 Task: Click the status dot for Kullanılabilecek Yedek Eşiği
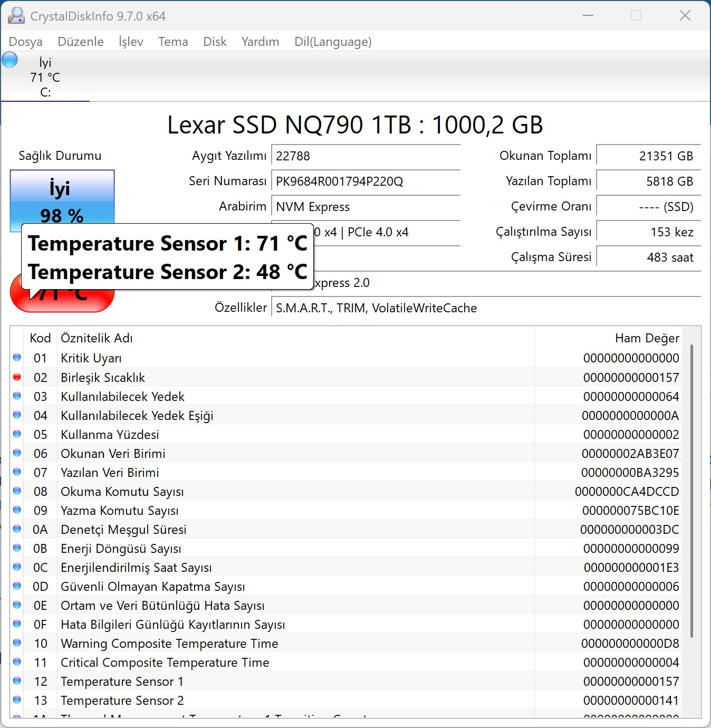tap(17, 415)
